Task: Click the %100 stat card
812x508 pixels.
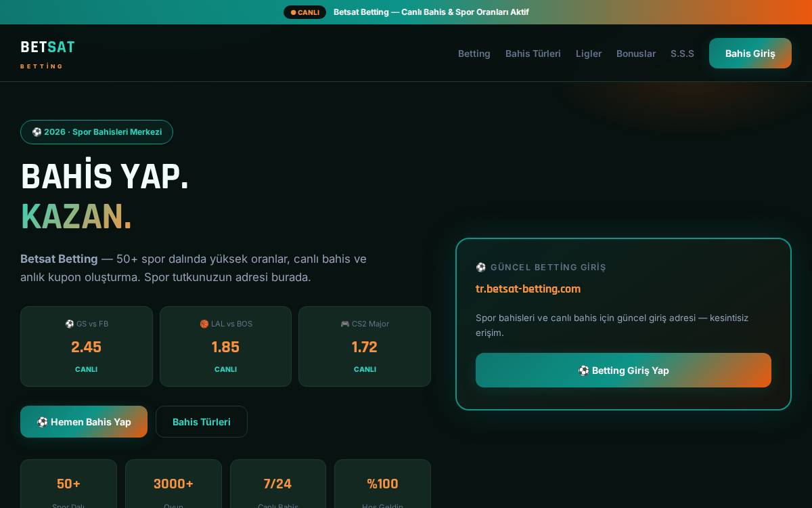Action: [x=382, y=484]
